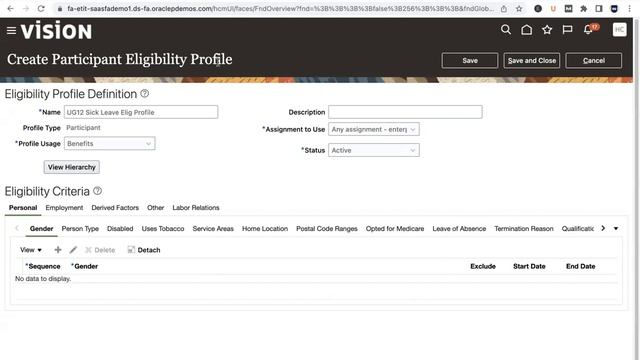The height and width of the screenshot is (360, 640).
Task: Switch to the Other tab
Action: click(156, 208)
